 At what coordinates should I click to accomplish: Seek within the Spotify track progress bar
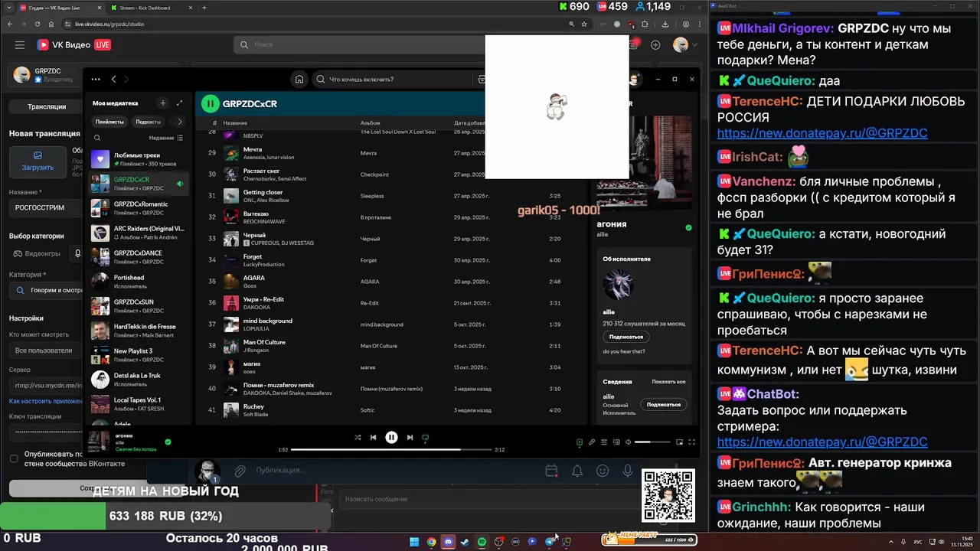coord(391,450)
